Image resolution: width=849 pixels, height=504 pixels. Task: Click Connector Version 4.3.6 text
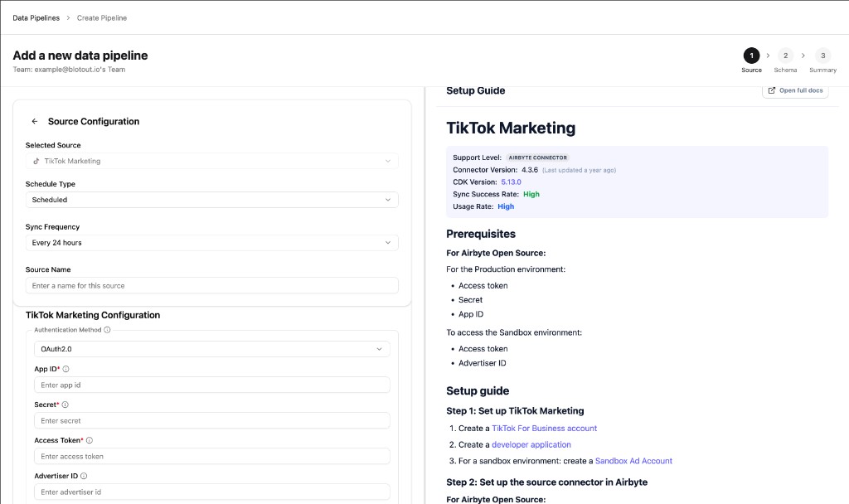pyautogui.click(x=530, y=170)
